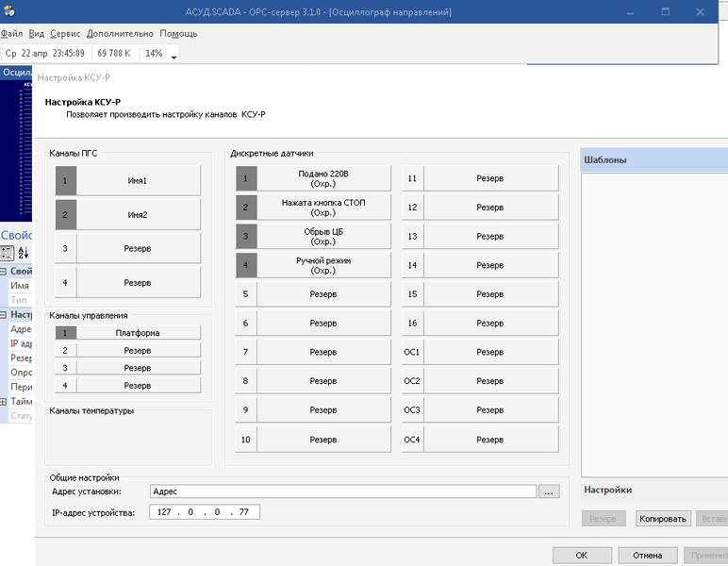728x566 pixels.
Task: Click Резерв button of sensor ОС3
Action: (x=491, y=409)
